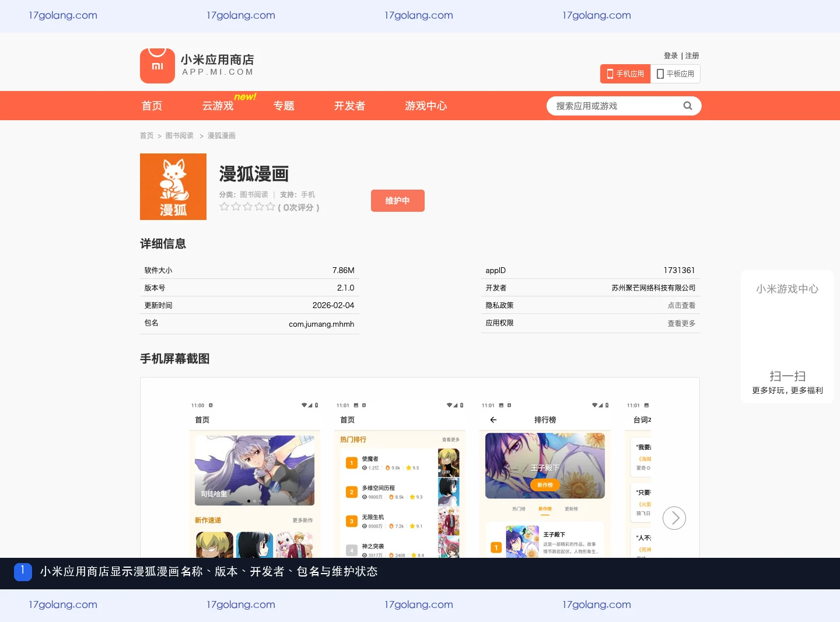Click the 小米应用商店 site title
The image size is (840, 622).
[217, 60]
